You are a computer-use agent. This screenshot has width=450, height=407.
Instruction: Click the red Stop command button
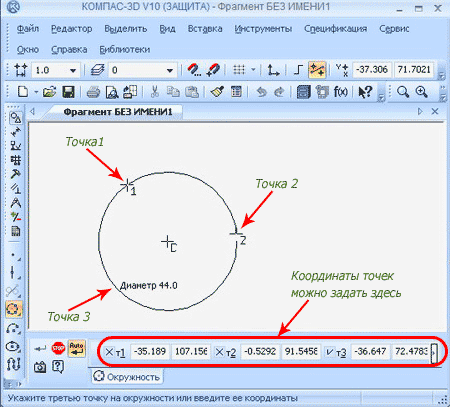[x=58, y=348]
